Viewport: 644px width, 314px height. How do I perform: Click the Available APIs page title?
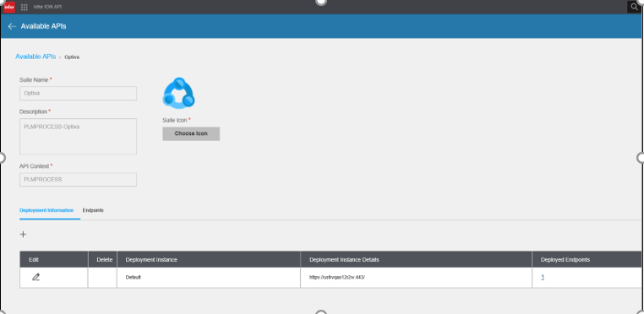(x=44, y=26)
